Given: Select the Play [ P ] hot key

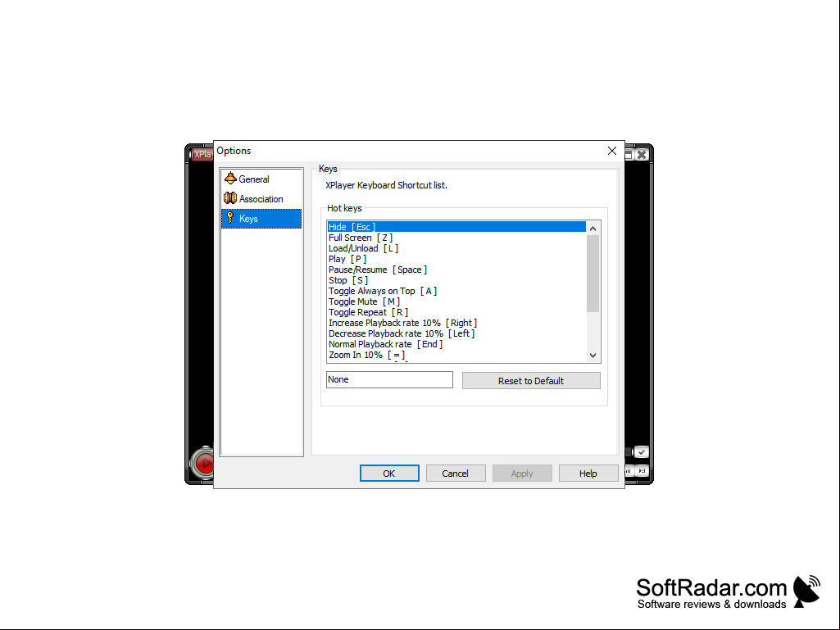Looking at the screenshot, I should click(456, 259).
